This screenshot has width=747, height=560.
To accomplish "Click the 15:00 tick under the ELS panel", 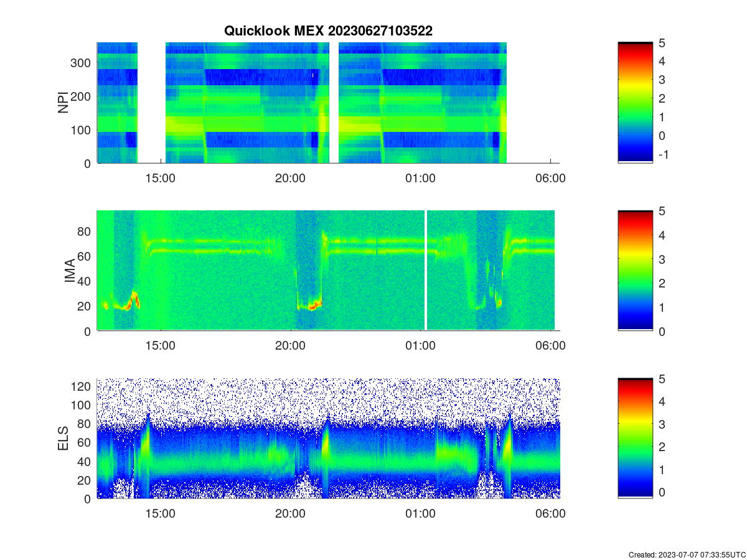I will point(162,513).
